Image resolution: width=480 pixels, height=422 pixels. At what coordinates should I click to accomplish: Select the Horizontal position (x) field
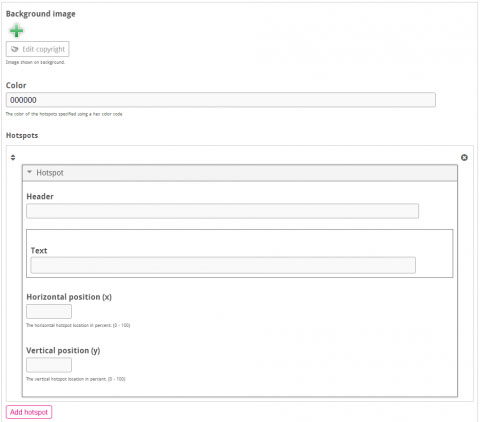49,312
